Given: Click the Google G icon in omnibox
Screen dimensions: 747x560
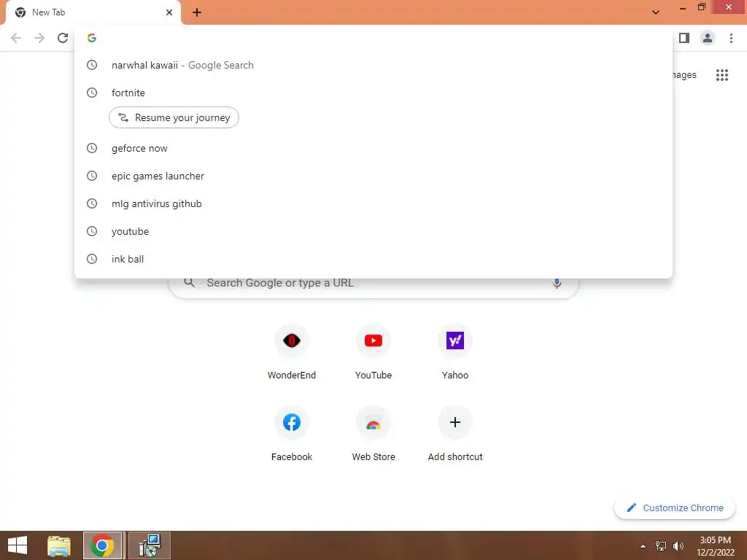Looking at the screenshot, I should point(92,38).
